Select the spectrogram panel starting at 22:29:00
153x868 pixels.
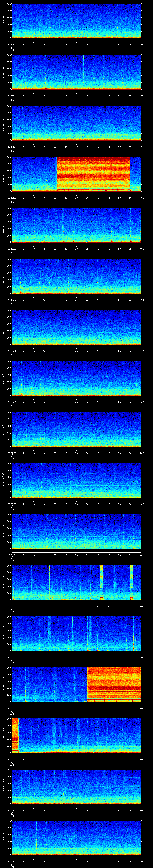coord(76,786)
